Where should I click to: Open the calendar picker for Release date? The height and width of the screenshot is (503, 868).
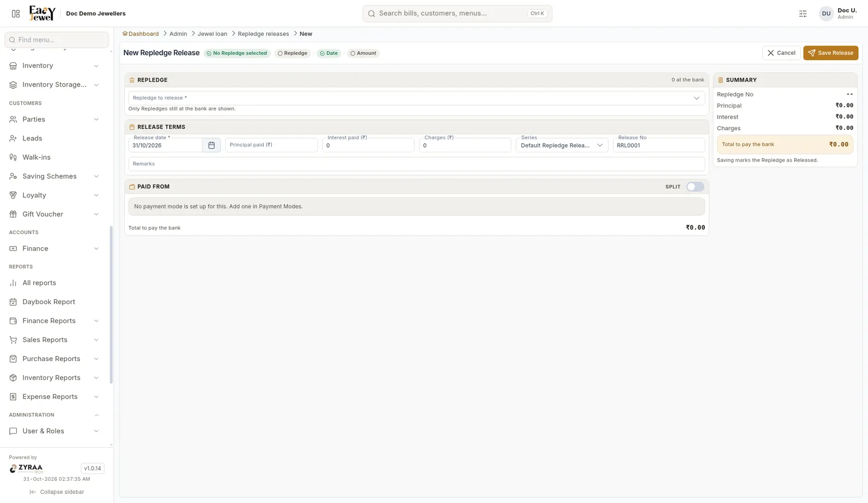212,145
